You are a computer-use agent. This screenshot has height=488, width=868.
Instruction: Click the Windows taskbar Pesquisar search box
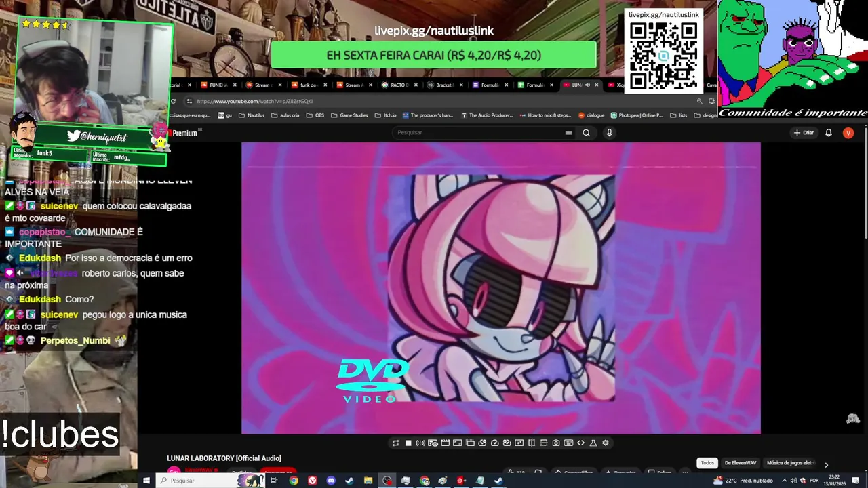(212, 481)
